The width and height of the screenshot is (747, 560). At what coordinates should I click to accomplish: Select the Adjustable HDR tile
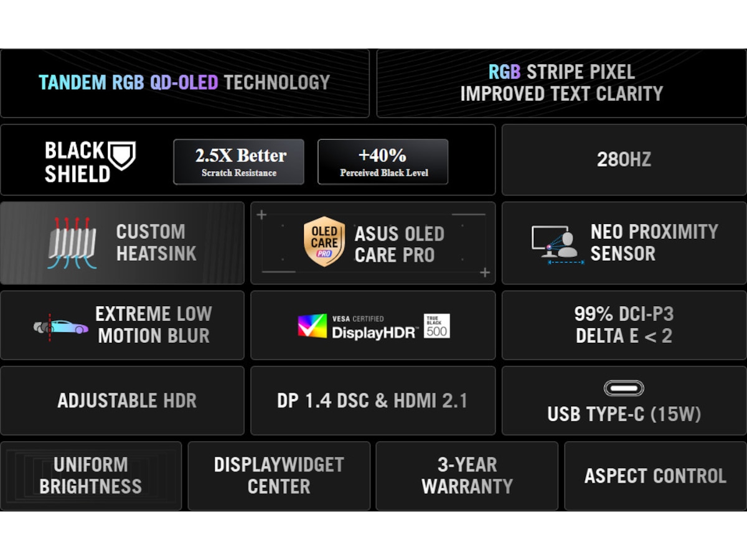pos(122,401)
